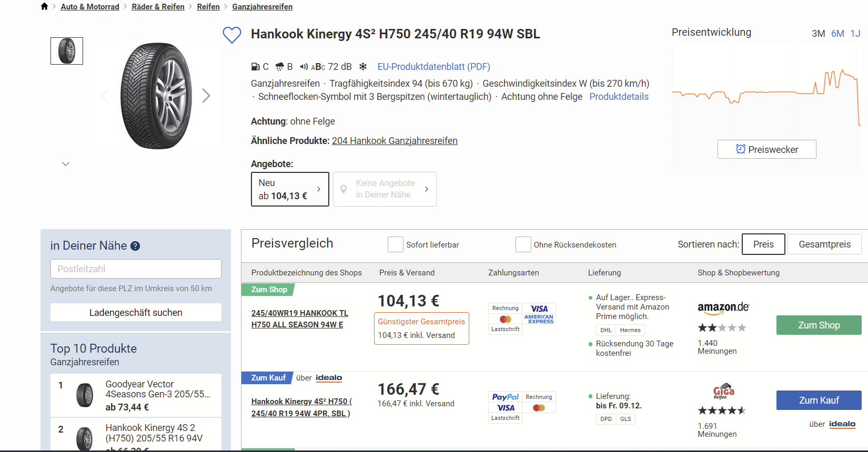
Task: Expand 'Keine Angebote in Deiner Nähe' option
Action: [385, 189]
